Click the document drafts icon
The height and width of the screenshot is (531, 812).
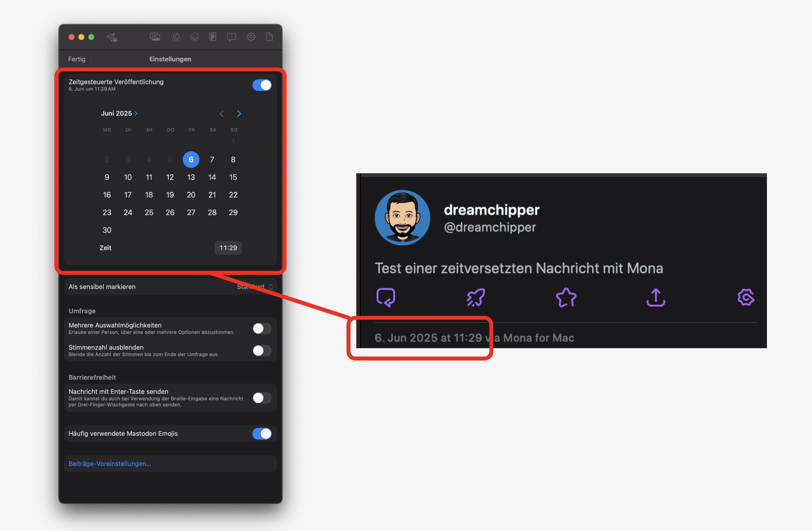[269, 36]
